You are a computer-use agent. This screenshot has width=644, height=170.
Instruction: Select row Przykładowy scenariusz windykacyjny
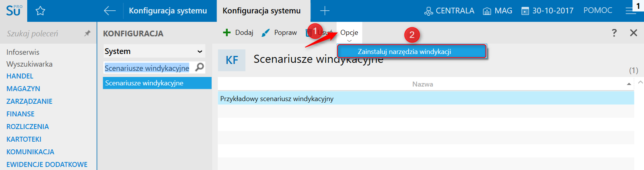click(426, 98)
